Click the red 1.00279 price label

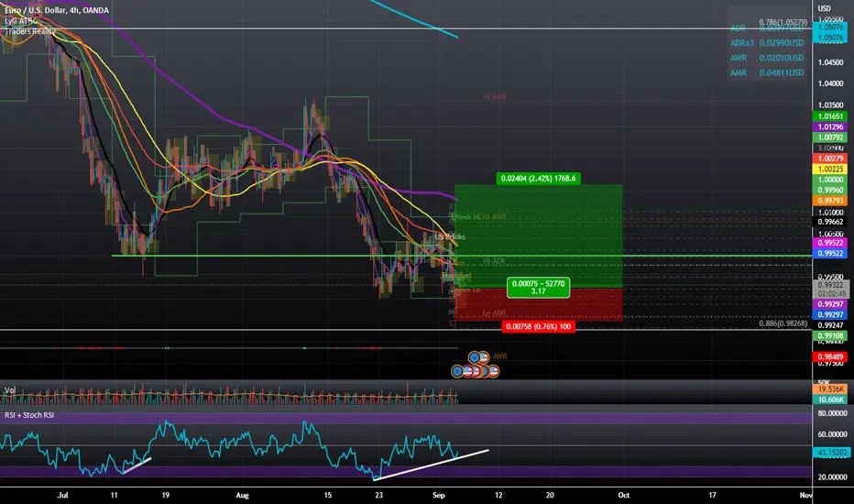pyautogui.click(x=829, y=159)
